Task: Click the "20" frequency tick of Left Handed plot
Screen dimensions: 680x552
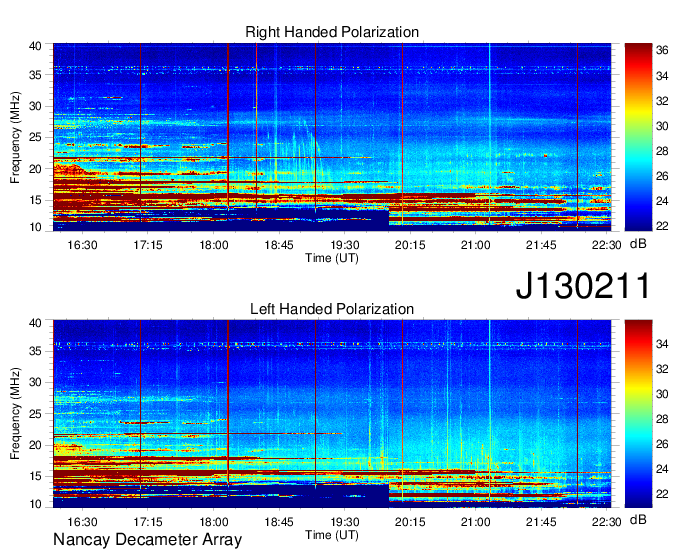Action: [x=35, y=445]
